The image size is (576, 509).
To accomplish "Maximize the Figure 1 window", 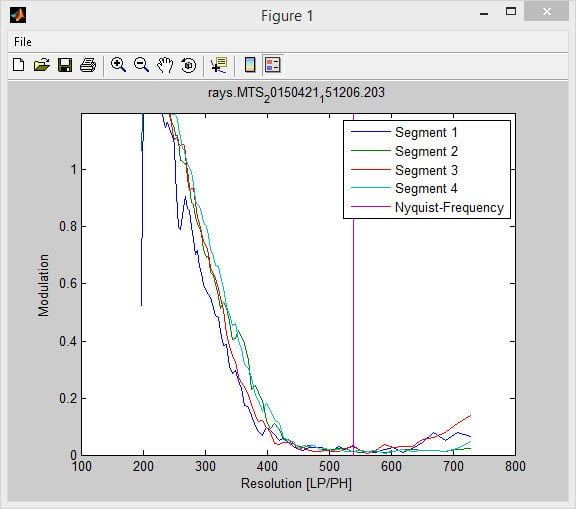I will pyautogui.click(x=511, y=11).
